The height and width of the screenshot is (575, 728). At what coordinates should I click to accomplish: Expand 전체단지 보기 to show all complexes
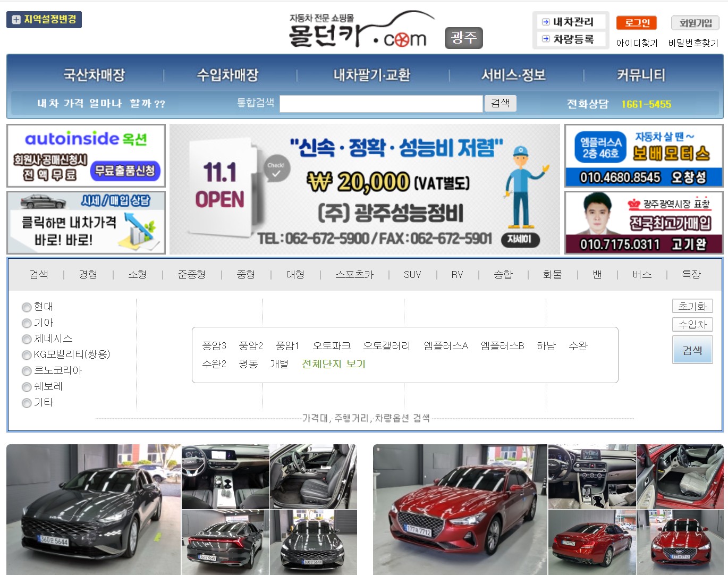point(333,364)
